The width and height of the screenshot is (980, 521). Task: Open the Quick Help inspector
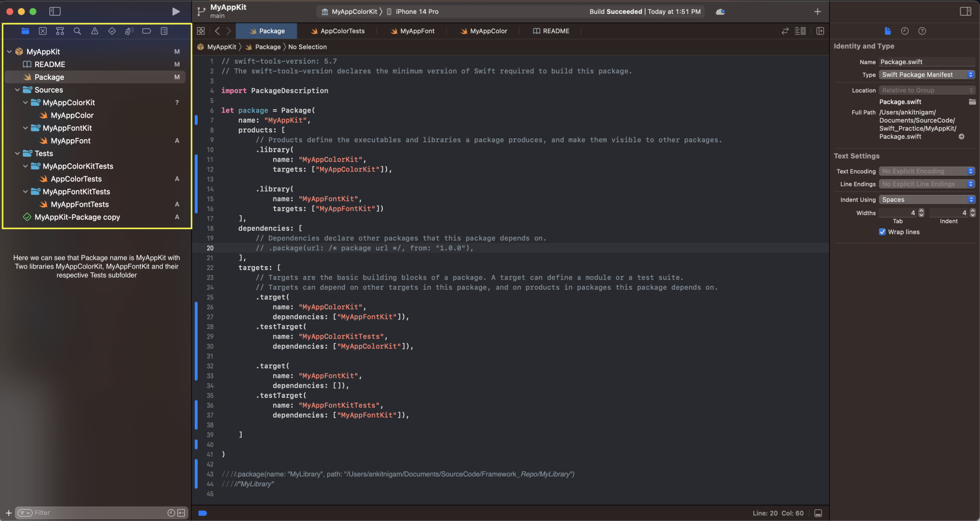923,31
